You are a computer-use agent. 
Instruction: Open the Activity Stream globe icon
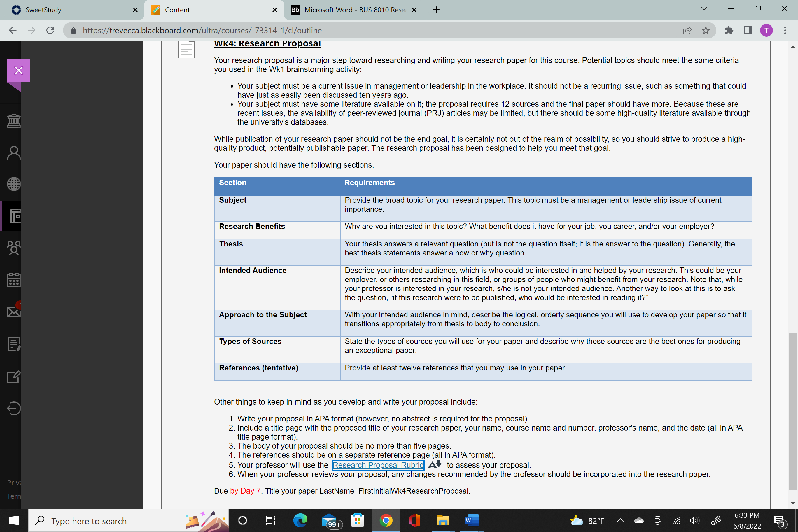(x=14, y=184)
